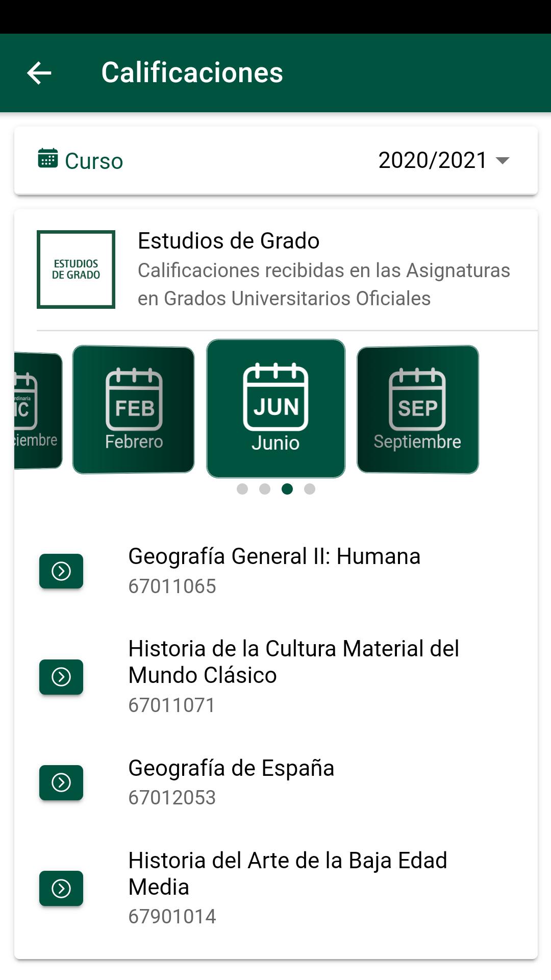The height and width of the screenshot is (980, 551).
Task: Click the Geografía de España subject title
Action: (x=231, y=768)
